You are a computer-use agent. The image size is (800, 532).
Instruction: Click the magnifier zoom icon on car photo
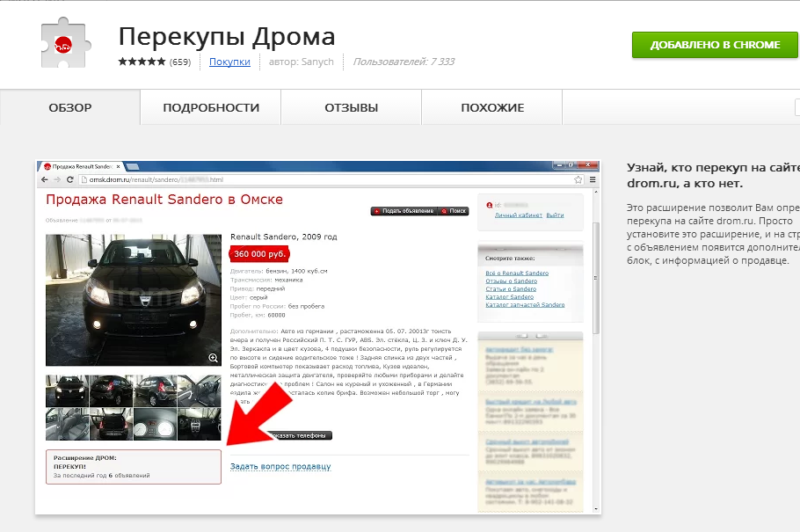[x=214, y=358]
